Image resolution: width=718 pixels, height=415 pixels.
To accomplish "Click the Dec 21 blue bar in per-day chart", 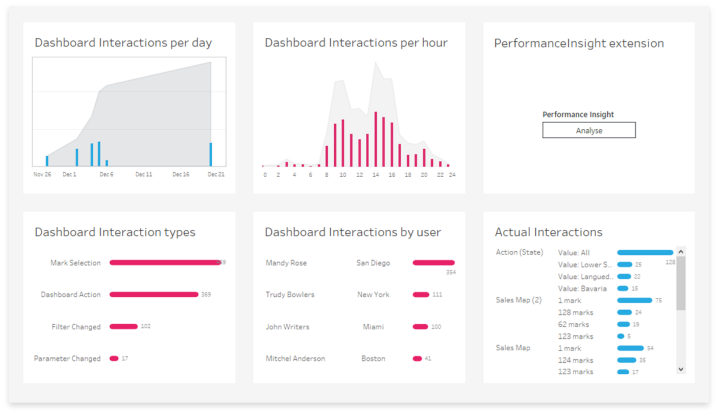I will coord(211,154).
